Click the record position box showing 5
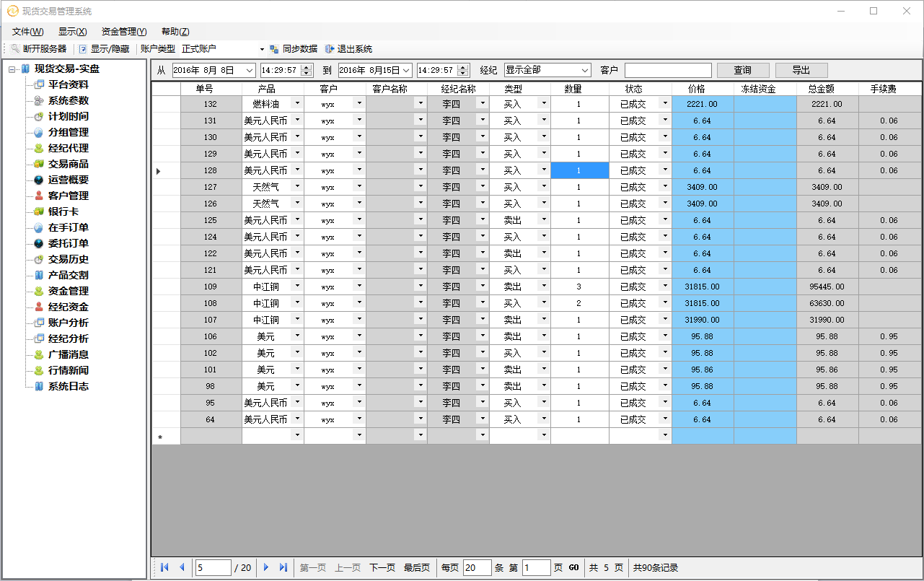Viewport: 924px width, 581px height. [214, 567]
